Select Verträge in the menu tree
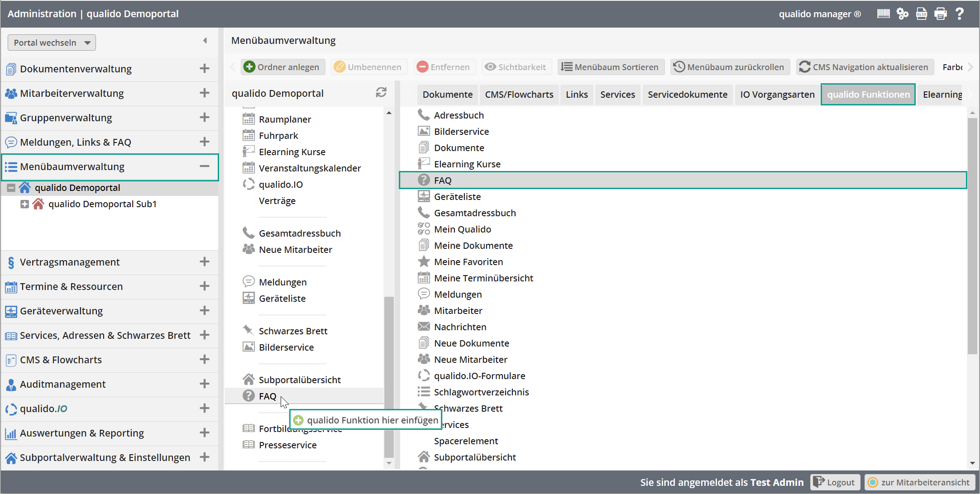The image size is (980, 494). click(x=277, y=201)
